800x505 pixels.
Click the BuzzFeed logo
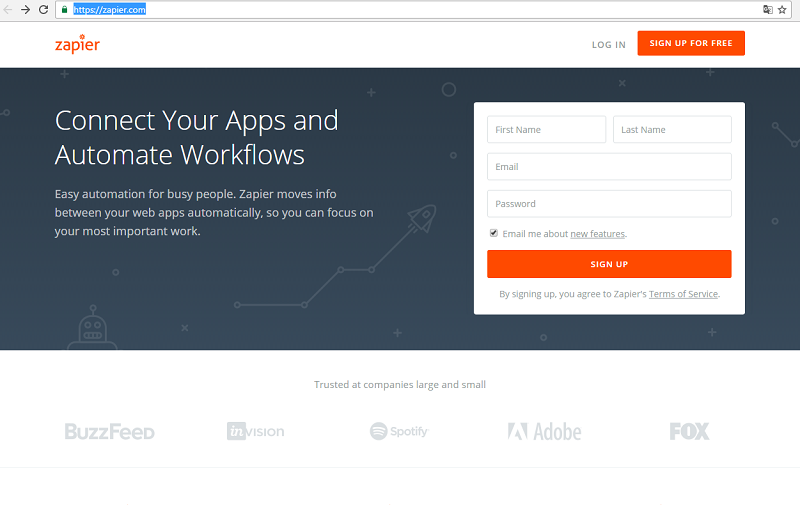(x=109, y=432)
